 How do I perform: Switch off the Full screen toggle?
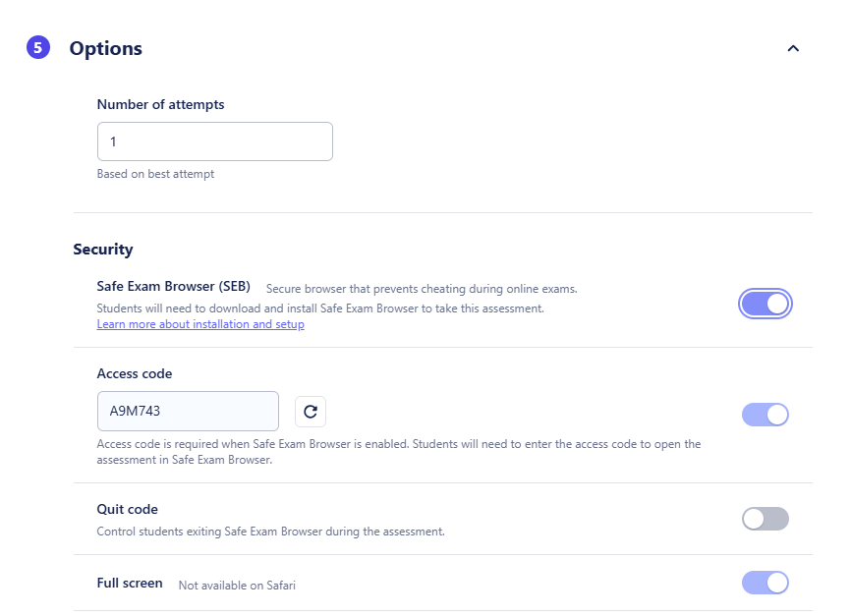(766, 583)
